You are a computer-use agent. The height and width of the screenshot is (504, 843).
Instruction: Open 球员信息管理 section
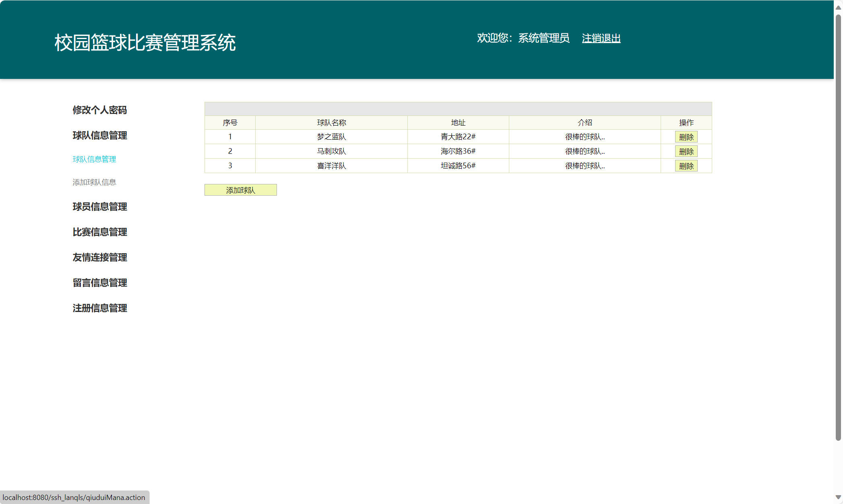99,207
